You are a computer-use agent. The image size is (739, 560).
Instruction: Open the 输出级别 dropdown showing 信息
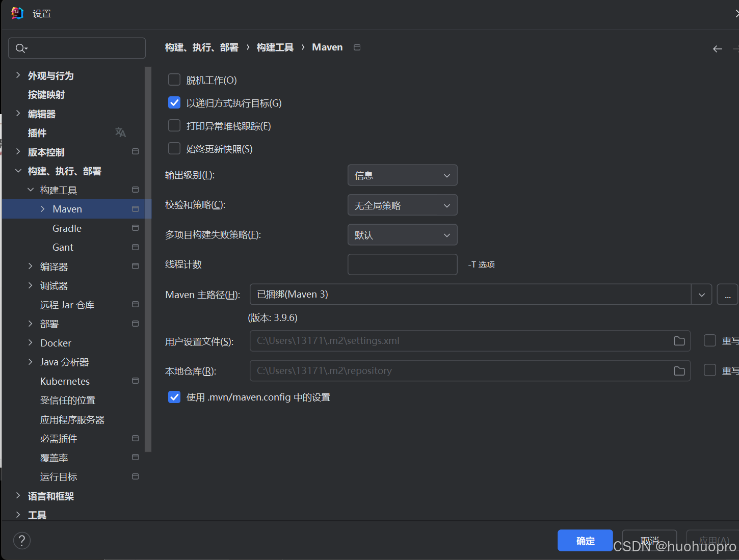[x=403, y=175]
